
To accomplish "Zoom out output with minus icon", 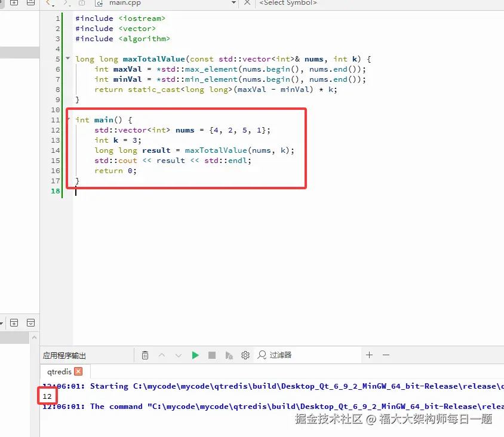I will click(386, 355).
